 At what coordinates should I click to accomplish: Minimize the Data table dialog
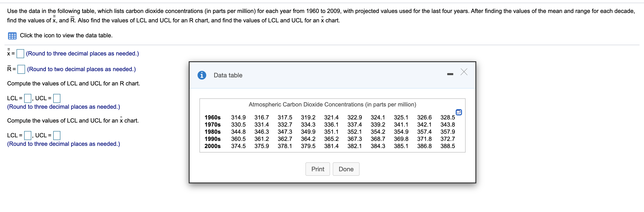pyautogui.click(x=450, y=74)
